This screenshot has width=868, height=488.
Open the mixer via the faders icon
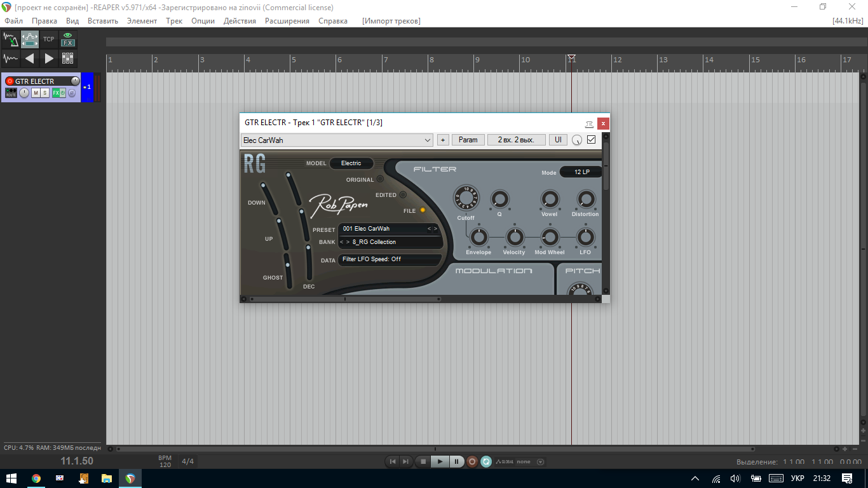point(68,58)
